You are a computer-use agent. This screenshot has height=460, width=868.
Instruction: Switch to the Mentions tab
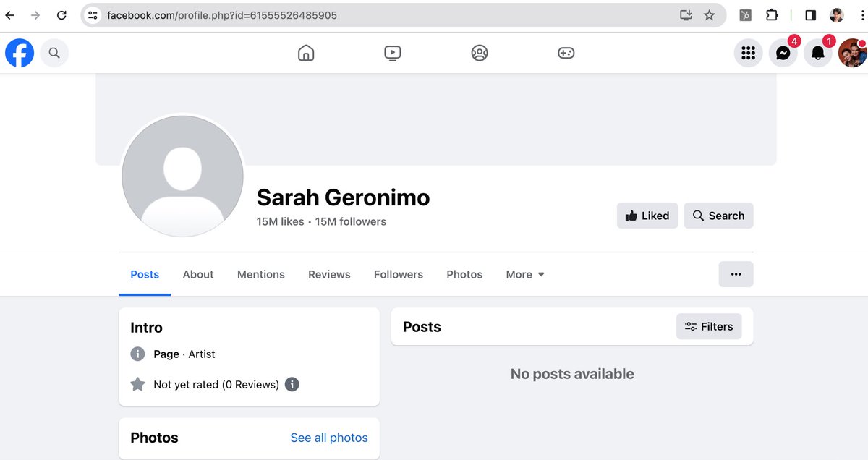(261, 274)
